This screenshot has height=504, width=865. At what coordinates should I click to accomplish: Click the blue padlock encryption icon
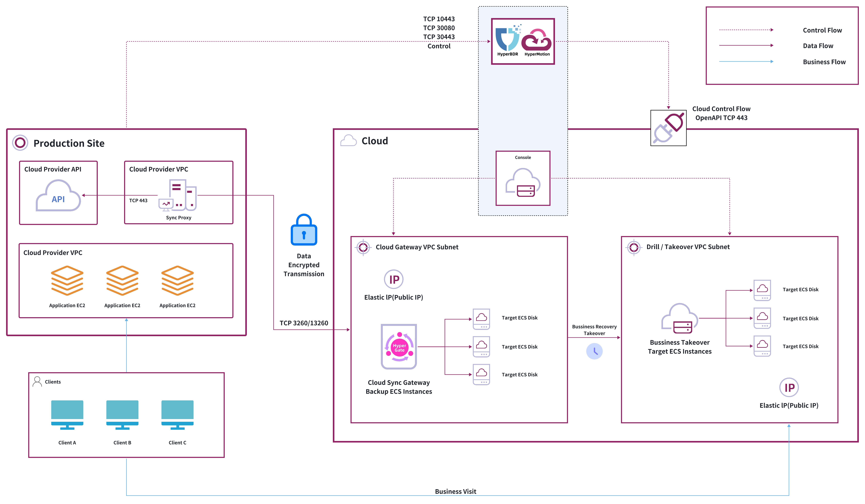tap(304, 229)
